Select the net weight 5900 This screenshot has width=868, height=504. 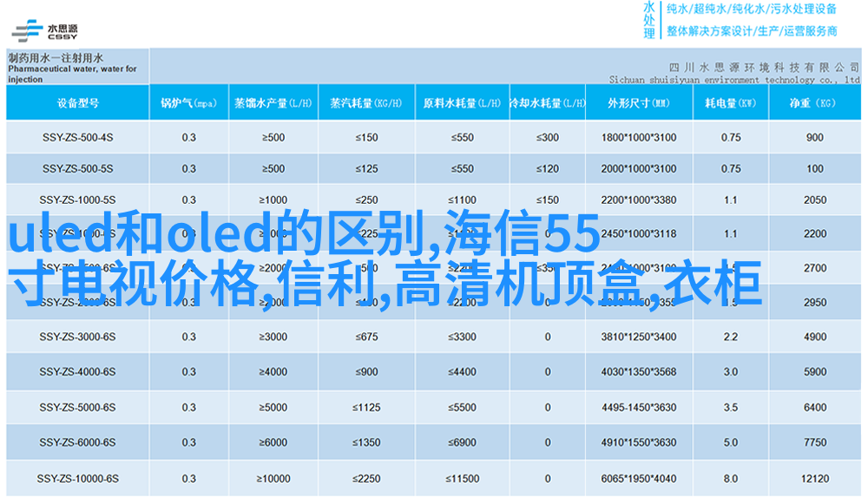[x=815, y=372]
